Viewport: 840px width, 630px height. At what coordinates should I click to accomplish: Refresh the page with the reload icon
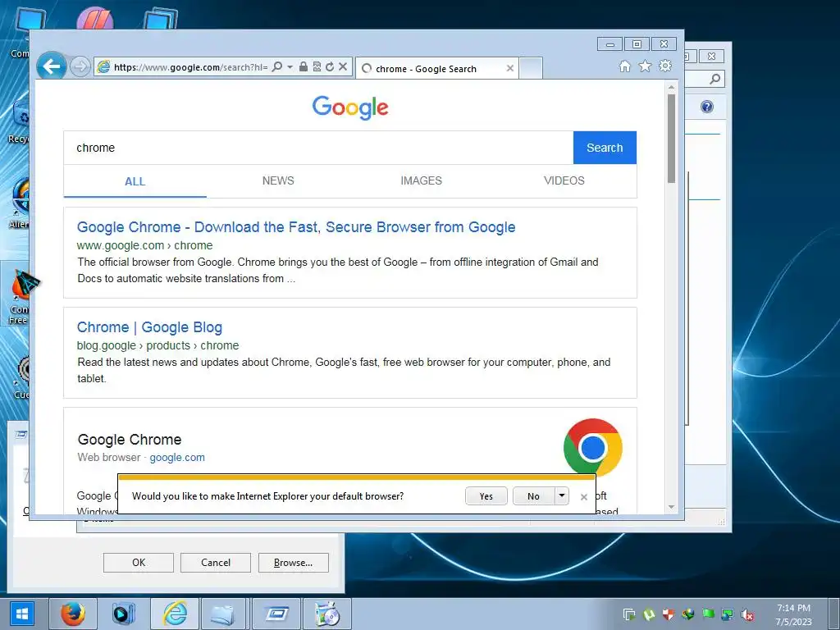click(330, 67)
